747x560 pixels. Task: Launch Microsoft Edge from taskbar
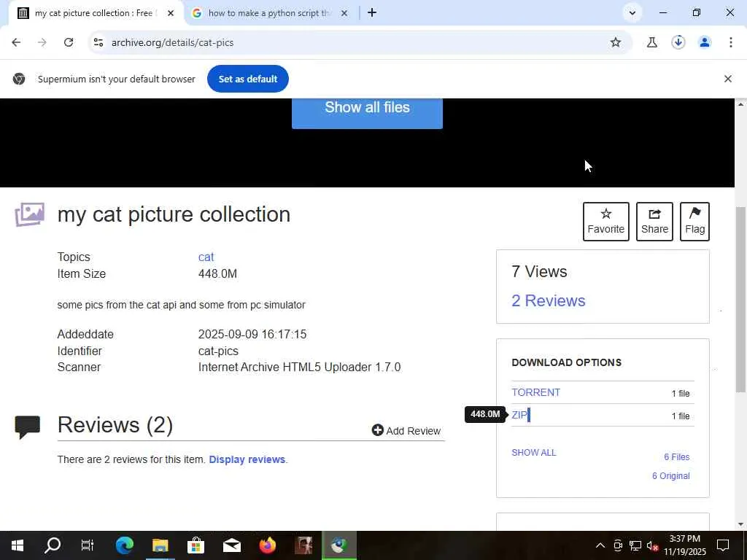[x=124, y=545]
